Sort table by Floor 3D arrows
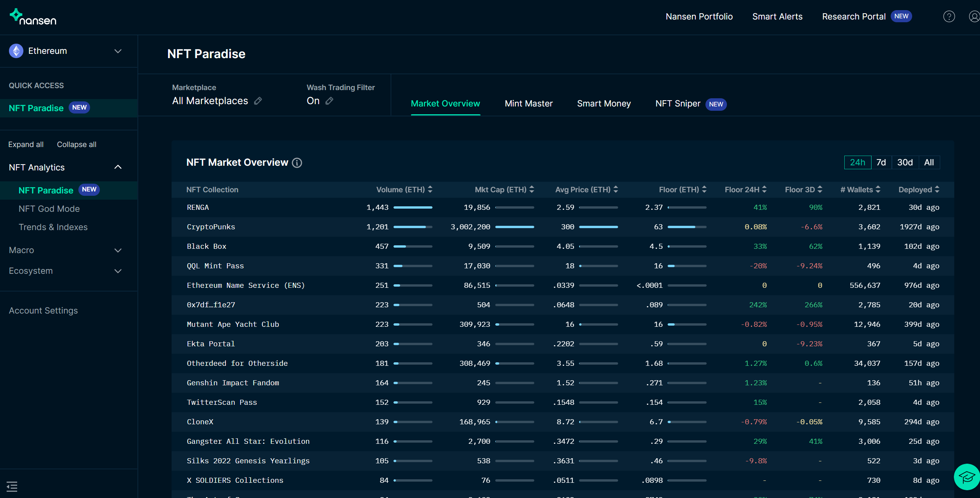 [820, 190]
